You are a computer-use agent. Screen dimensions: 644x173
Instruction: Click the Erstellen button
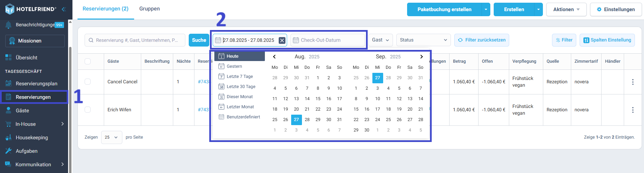click(514, 9)
